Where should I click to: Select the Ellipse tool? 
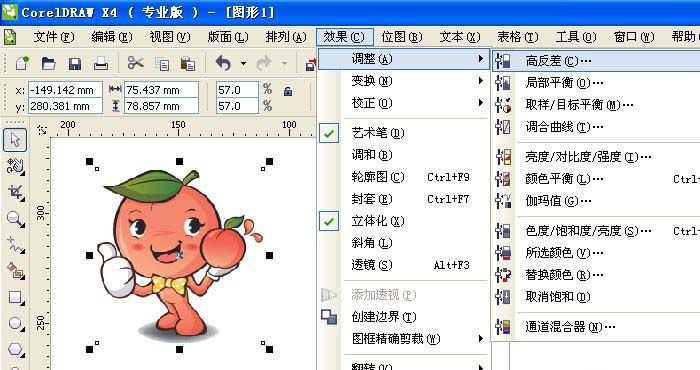[x=16, y=323]
